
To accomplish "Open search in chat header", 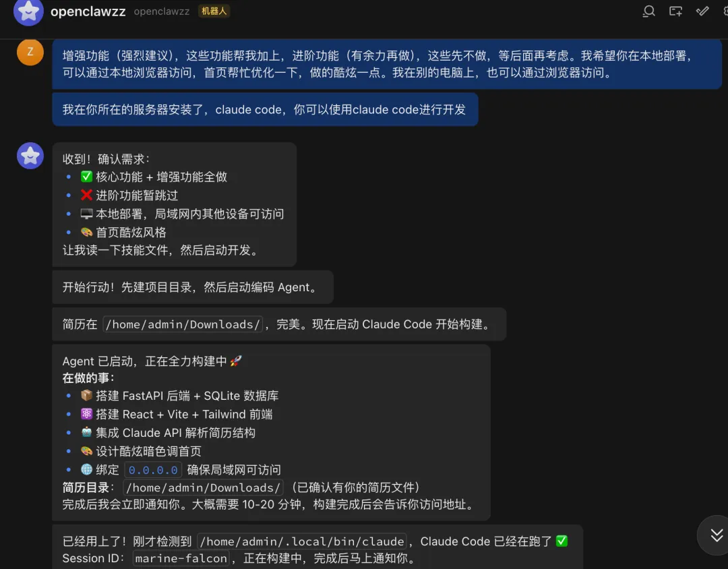I will [x=648, y=11].
